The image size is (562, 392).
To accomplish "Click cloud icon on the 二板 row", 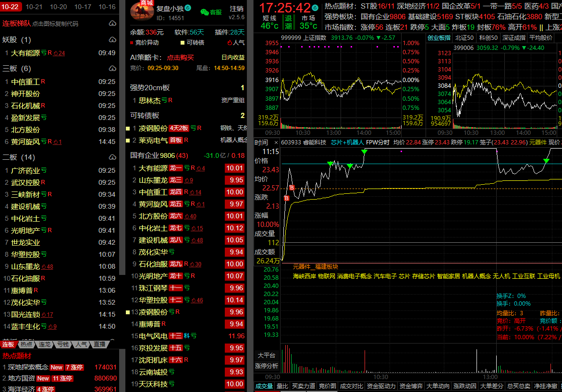I will 112,157.
